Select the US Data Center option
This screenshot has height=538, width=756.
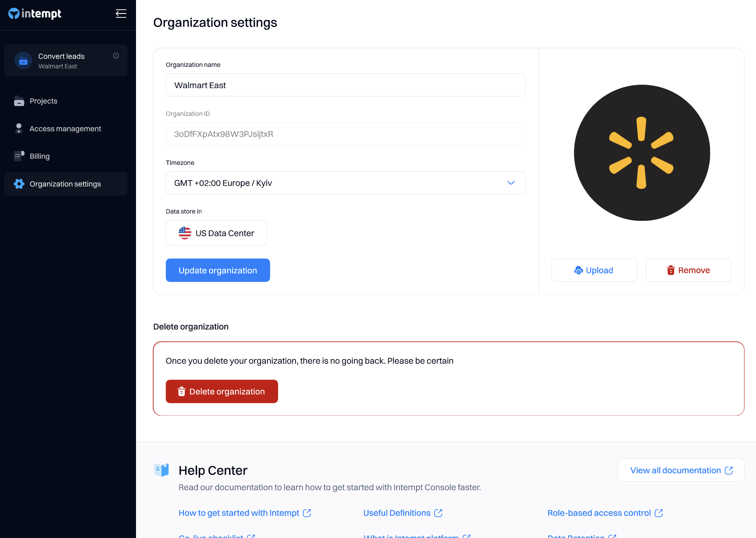[217, 233]
